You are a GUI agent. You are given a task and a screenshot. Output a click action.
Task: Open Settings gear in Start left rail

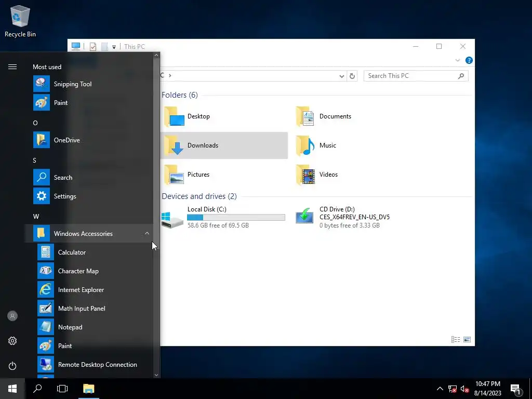pos(12,341)
